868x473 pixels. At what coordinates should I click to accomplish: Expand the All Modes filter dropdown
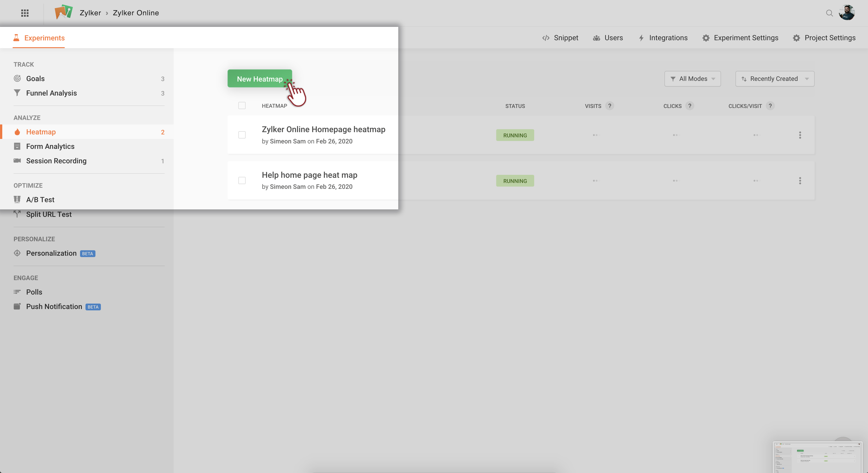[693, 79]
